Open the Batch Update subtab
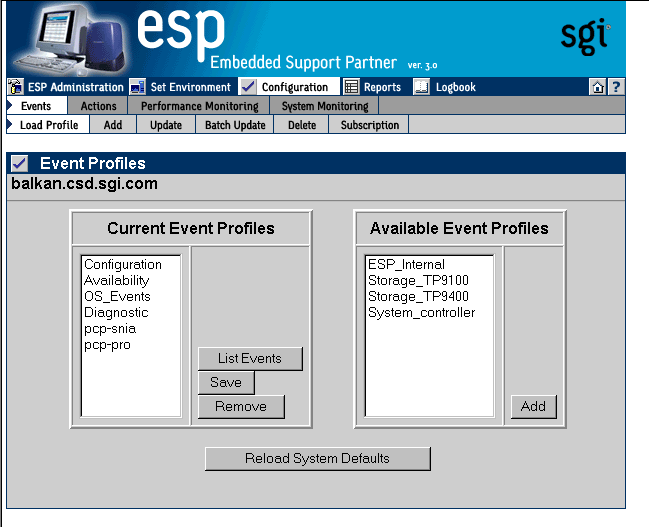This screenshot has width=649, height=527. pos(235,125)
